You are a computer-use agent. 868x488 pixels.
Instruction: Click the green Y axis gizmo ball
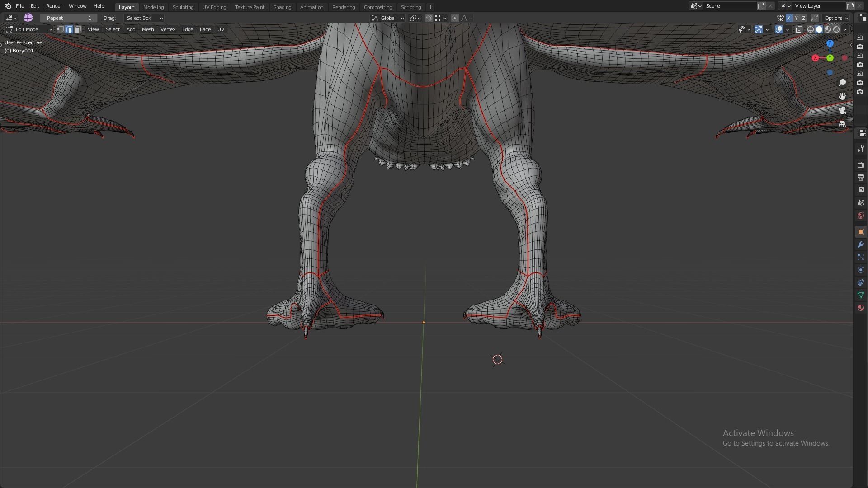(830, 58)
